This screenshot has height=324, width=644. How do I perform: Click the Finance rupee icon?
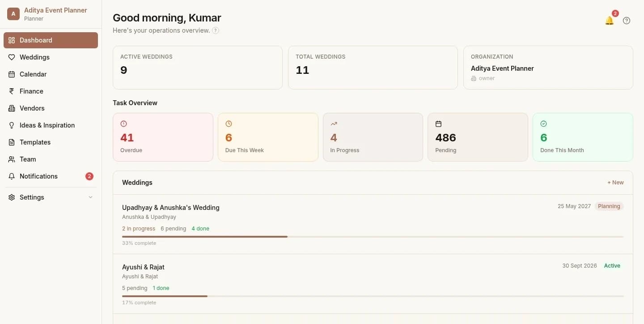coord(12,91)
